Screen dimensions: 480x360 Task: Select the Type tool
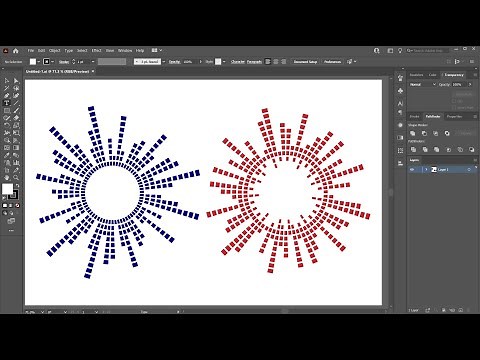click(7, 103)
